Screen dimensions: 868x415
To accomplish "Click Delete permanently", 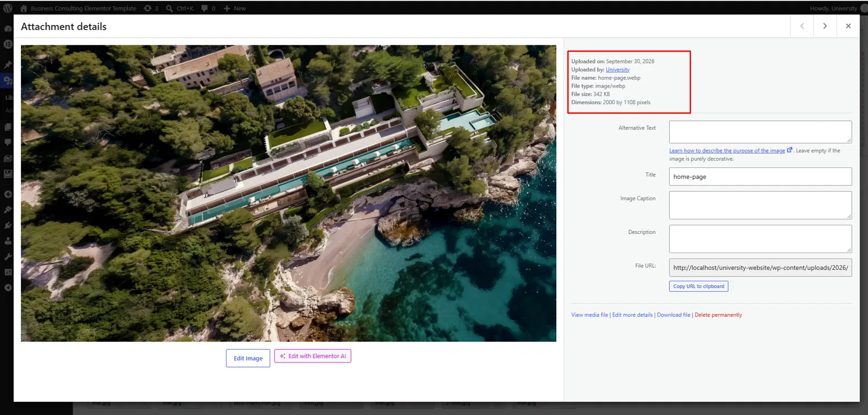I will [x=718, y=315].
